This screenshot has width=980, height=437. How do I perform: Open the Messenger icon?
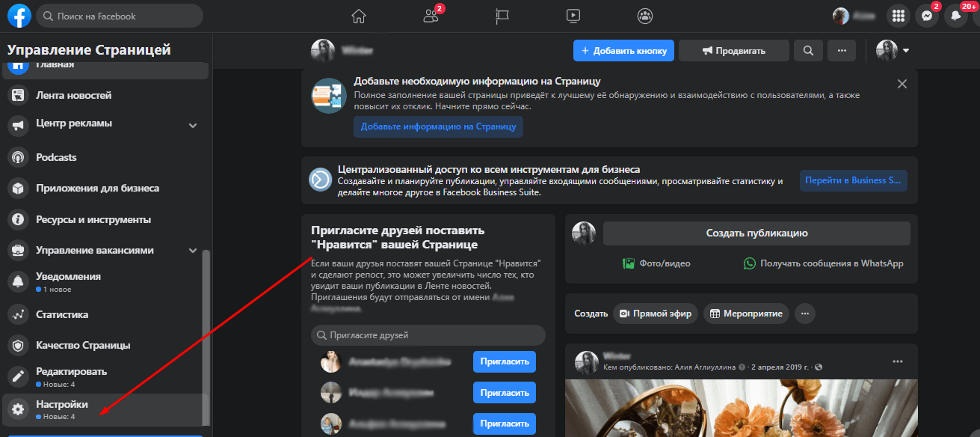[x=927, y=16]
